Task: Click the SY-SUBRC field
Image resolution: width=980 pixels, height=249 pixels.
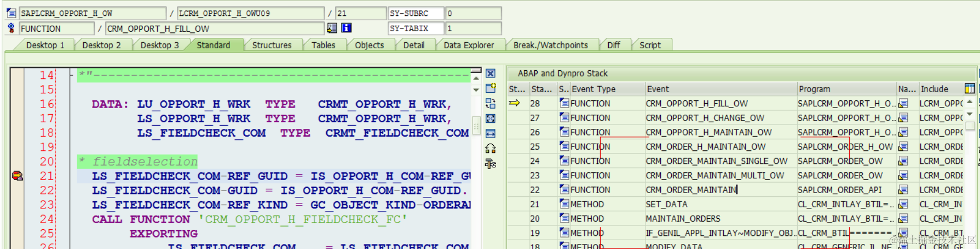Action: (x=416, y=13)
